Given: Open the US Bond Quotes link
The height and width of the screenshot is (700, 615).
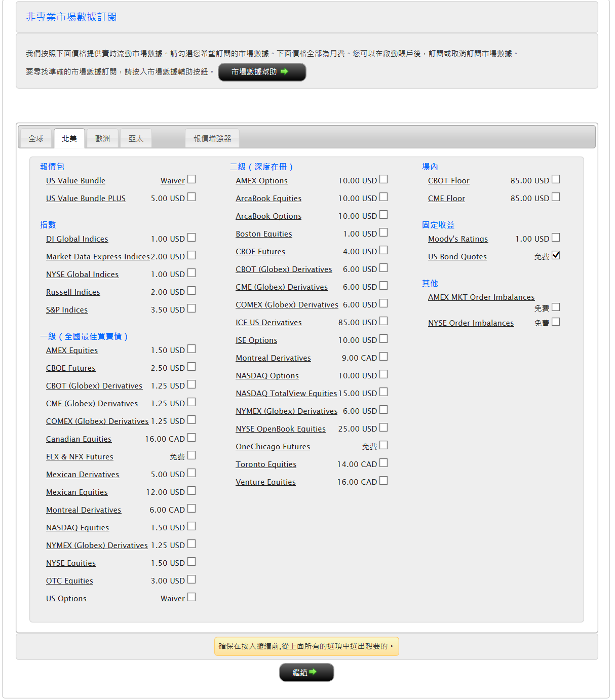Looking at the screenshot, I should coord(457,257).
